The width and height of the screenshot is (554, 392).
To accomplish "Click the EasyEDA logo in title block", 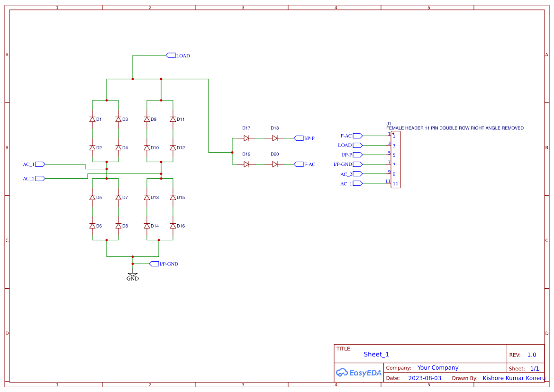I will [359, 373].
